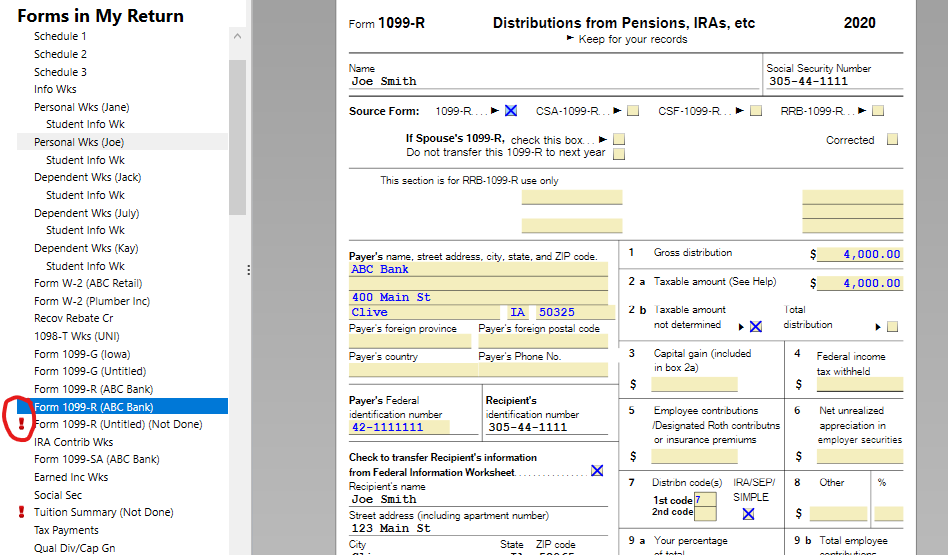Click payer state field IA
The image size is (948, 555).
tap(518, 313)
